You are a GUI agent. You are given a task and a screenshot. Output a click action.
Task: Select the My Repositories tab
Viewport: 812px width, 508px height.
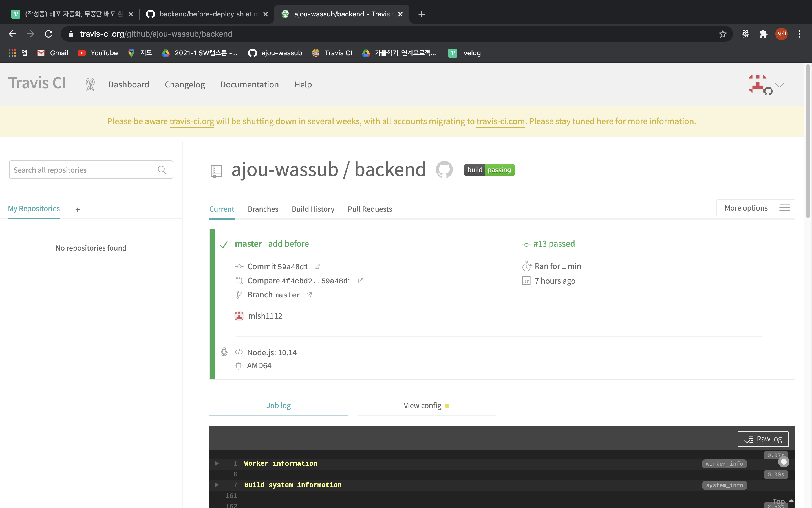click(x=34, y=209)
